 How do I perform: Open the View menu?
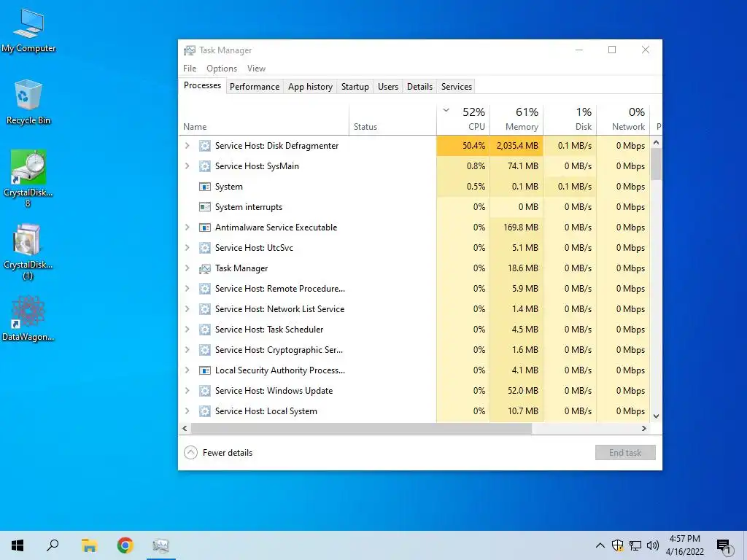coord(256,69)
